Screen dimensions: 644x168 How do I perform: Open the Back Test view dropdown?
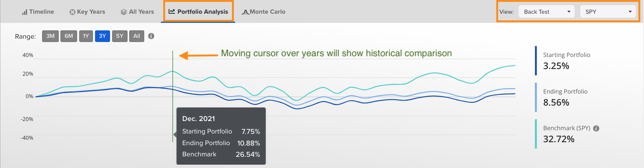[546, 12]
